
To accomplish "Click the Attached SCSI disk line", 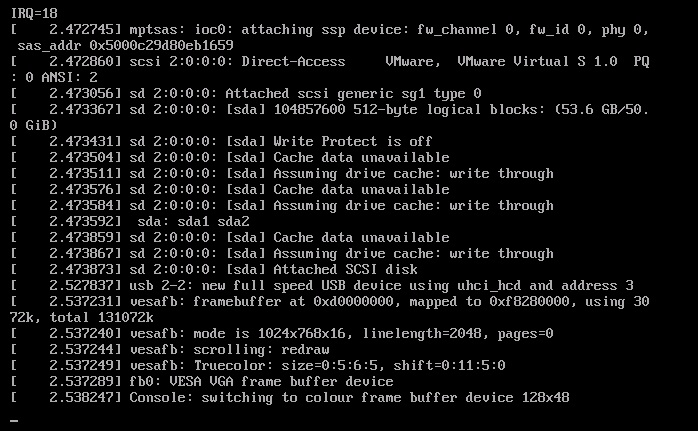I will [214, 270].
